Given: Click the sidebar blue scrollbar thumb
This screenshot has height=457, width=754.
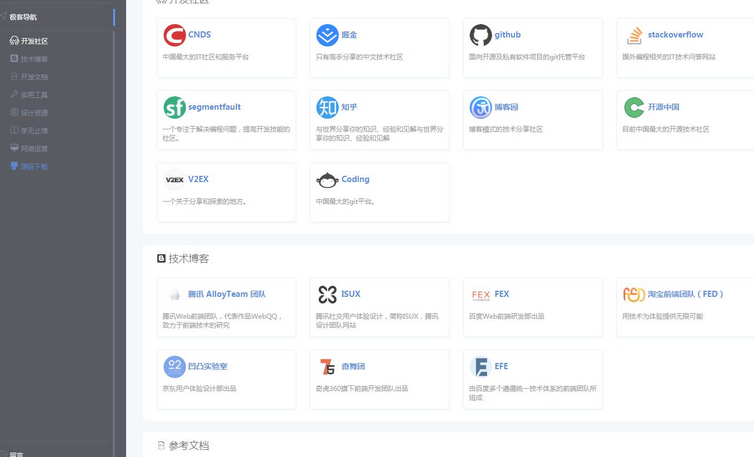Looking at the screenshot, I should (114, 17).
